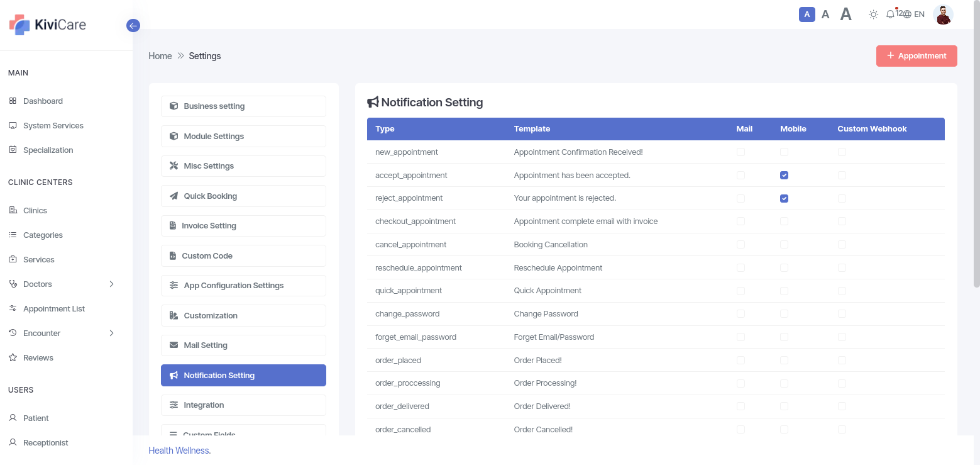This screenshot has height=465, width=980.
Task: Uncheck Mobile for accept_appointment
Action: (784, 176)
